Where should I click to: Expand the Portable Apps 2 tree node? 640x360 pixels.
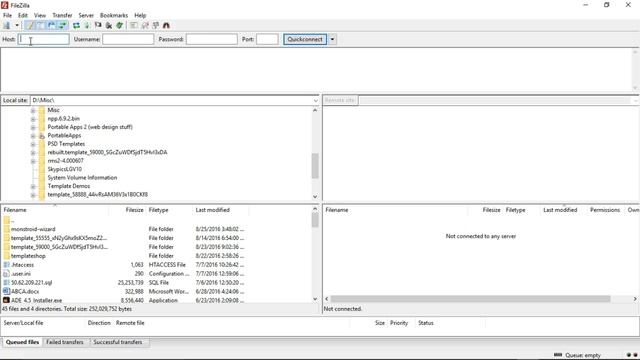(x=33, y=127)
